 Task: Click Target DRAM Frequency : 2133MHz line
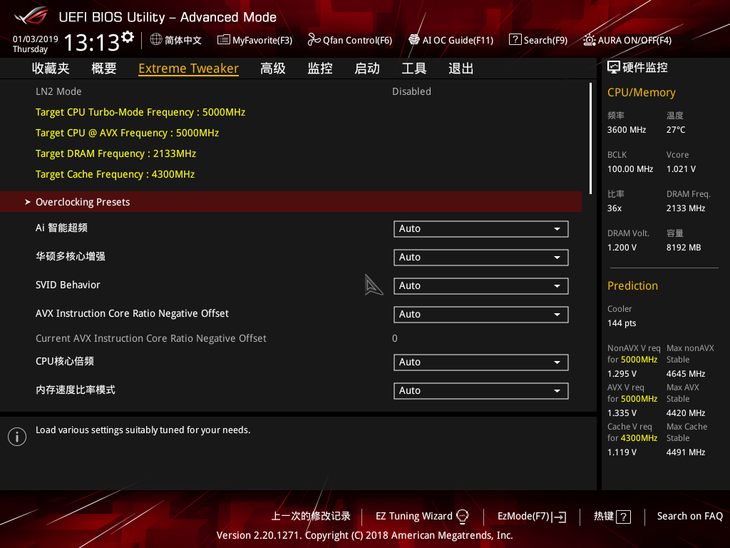[115, 154]
